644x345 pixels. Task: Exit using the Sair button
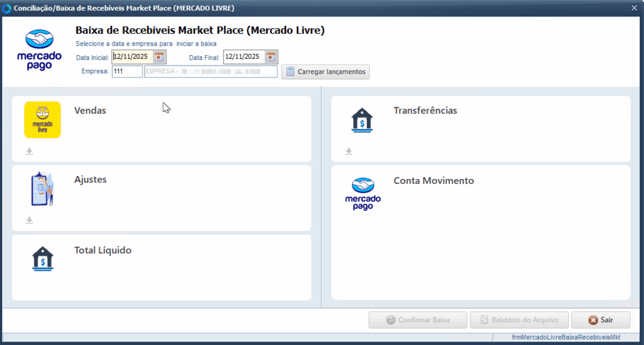(x=600, y=320)
